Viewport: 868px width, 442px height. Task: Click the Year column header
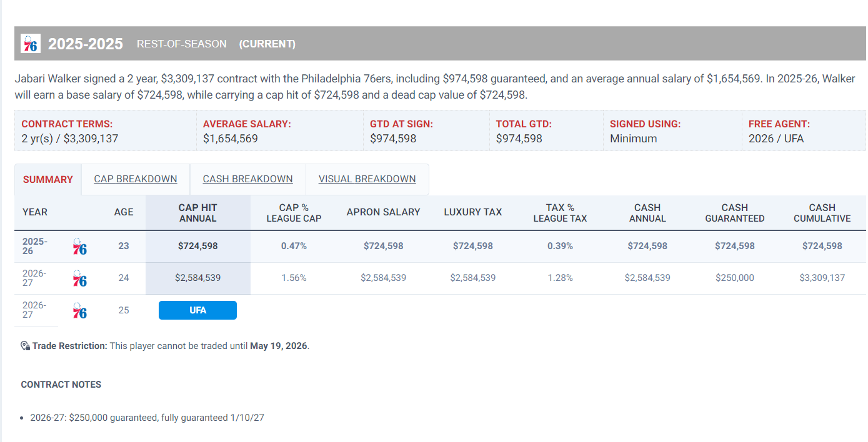tap(35, 212)
